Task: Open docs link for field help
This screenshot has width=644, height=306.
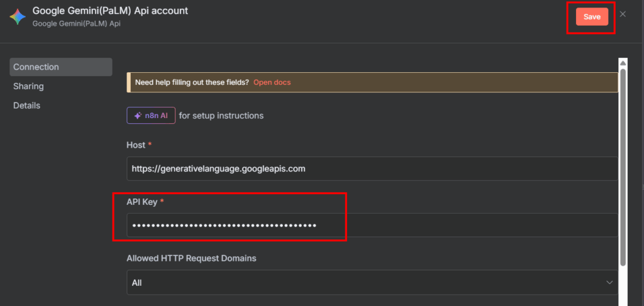Action: pyautogui.click(x=272, y=82)
